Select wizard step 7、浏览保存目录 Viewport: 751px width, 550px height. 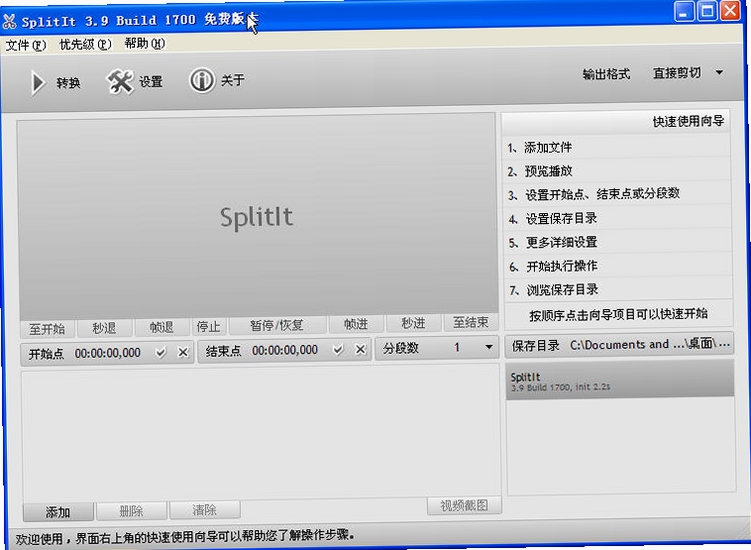619,289
